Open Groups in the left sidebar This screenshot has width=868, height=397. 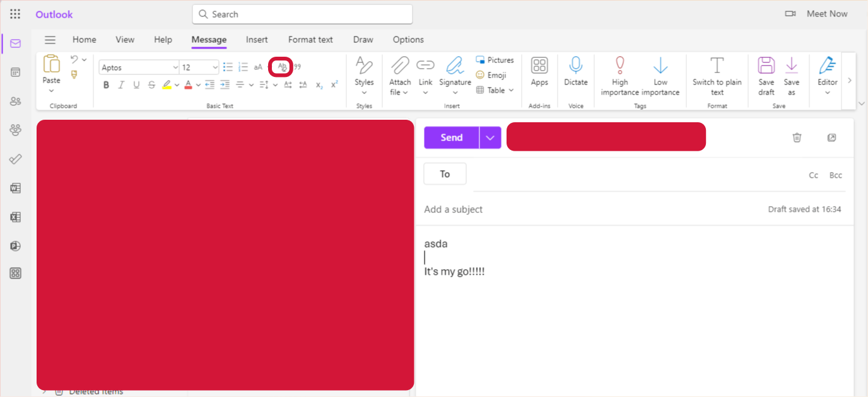tap(15, 130)
